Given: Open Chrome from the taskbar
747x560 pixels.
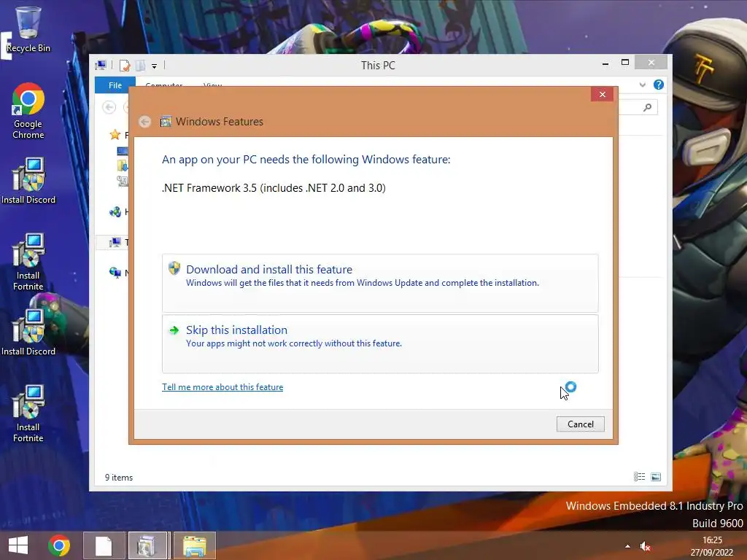Looking at the screenshot, I should [59, 545].
